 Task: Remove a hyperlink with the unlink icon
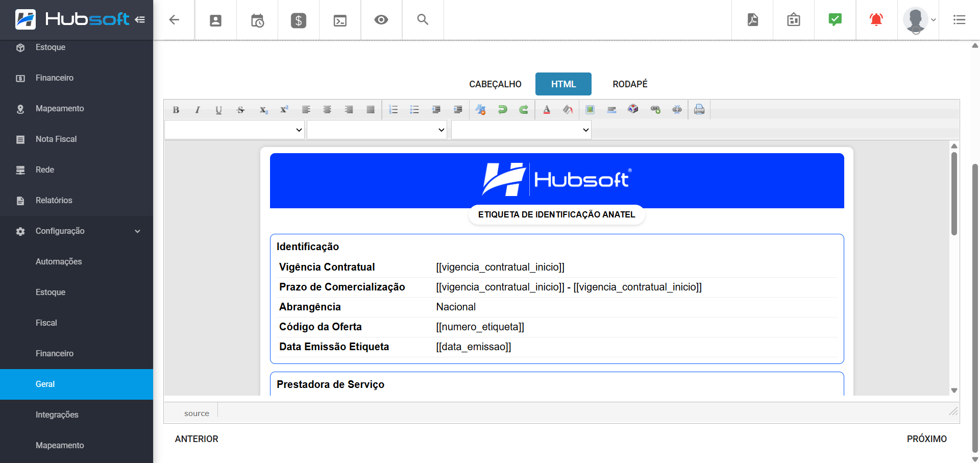click(x=677, y=109)
